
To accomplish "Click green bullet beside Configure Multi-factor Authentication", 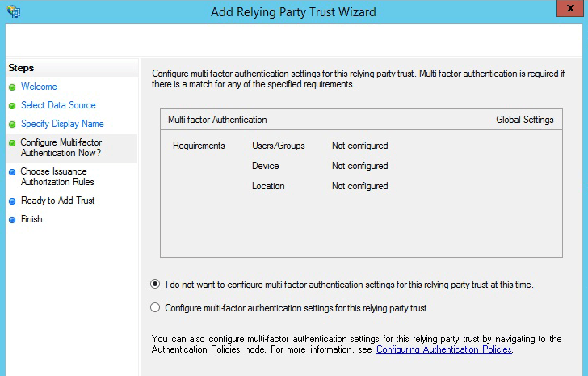I will pos(12,143).
